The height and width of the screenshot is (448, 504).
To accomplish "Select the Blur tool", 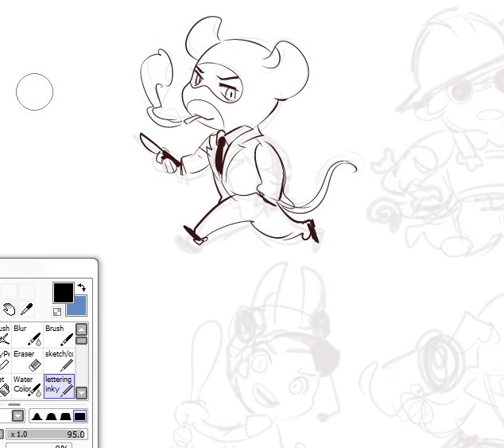I will click(27, 335).
